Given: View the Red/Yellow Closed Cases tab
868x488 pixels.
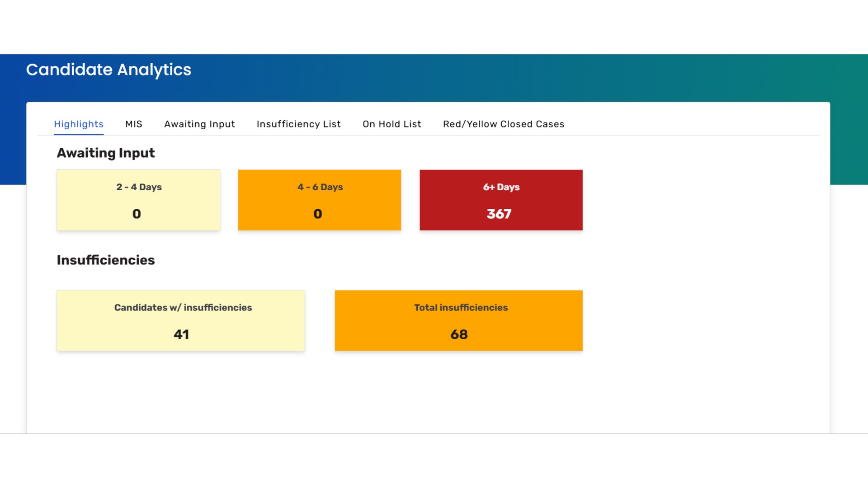Looking at the screenshot, I should click(503, 124).
